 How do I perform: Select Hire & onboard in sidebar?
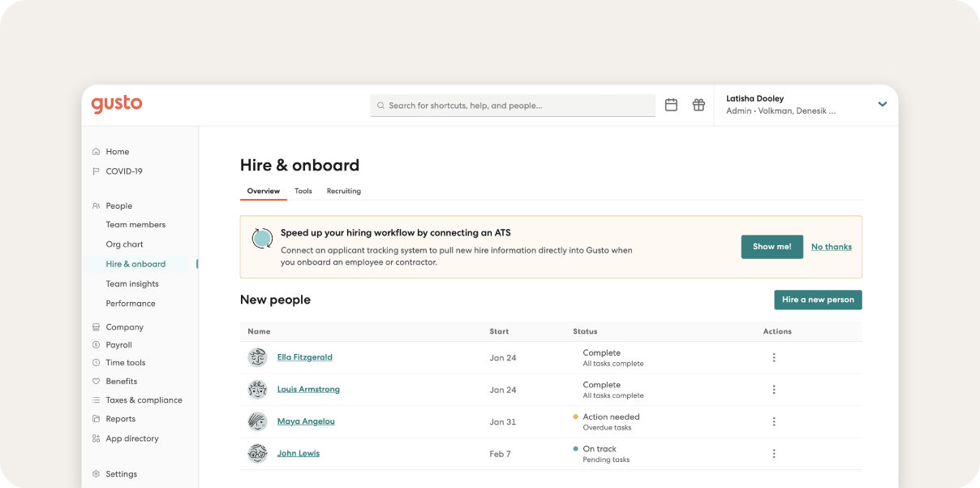pos(135,264)
